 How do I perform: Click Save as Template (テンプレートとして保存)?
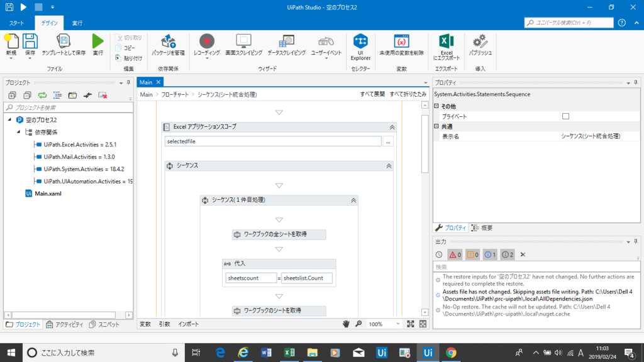[x=64, y=45]
